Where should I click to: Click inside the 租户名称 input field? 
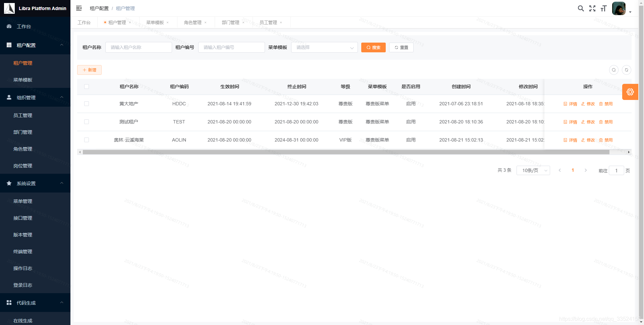click(138, 47)
